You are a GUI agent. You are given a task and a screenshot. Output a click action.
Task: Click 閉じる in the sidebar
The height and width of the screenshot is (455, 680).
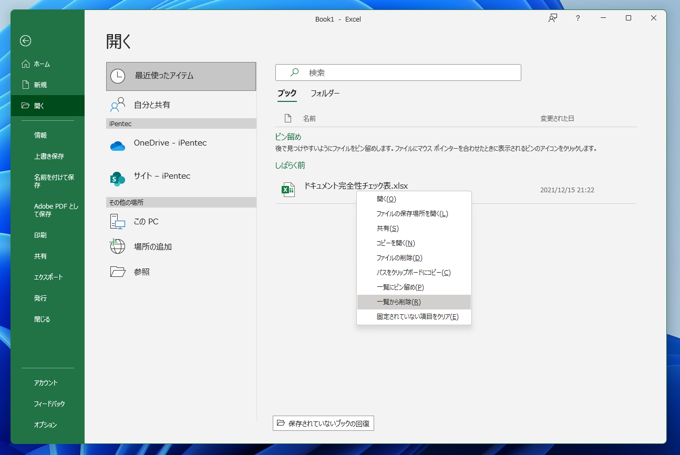pos(42,319)
